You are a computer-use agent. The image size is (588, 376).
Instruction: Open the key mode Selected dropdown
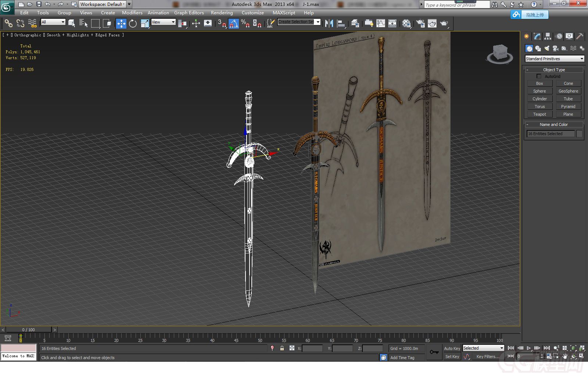[x=483, y=348]
